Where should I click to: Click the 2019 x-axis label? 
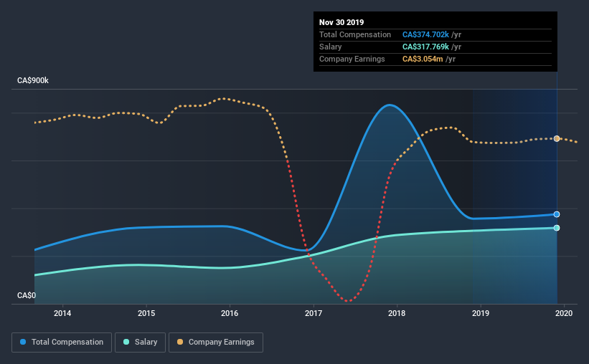click(481, 313)
